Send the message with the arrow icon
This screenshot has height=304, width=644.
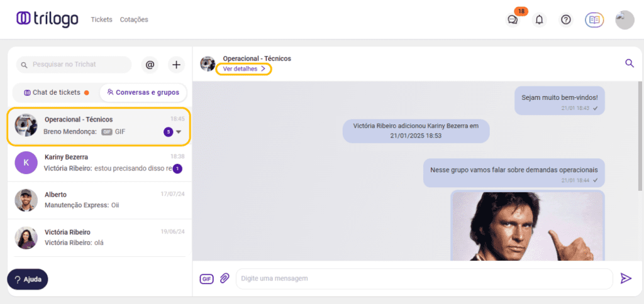[x=626, y=279]
